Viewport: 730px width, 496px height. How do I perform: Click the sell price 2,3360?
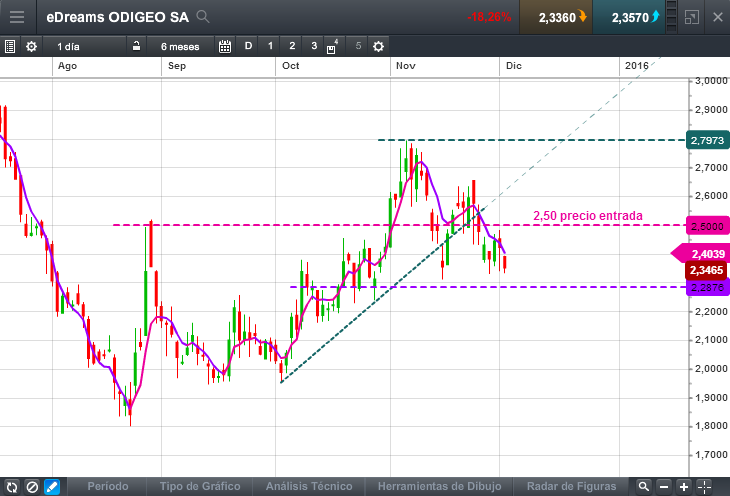coord(556,17)
